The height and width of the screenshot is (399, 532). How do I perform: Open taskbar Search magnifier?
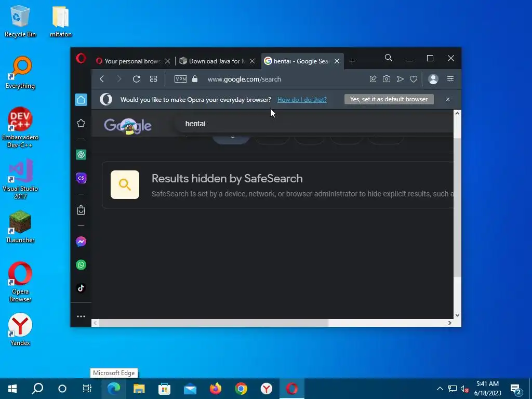click(x=37, y=389)
